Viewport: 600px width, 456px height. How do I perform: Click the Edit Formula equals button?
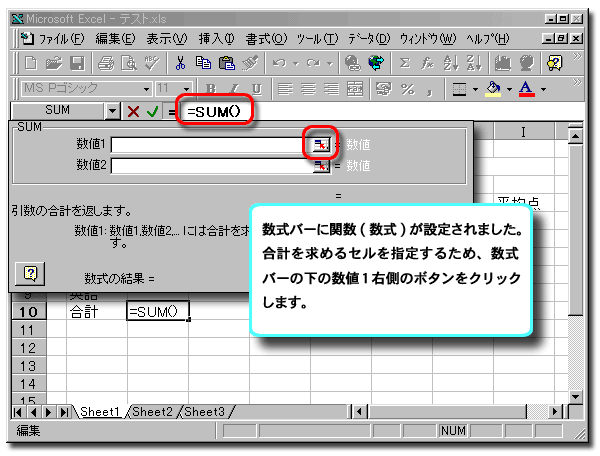point(171,112)
